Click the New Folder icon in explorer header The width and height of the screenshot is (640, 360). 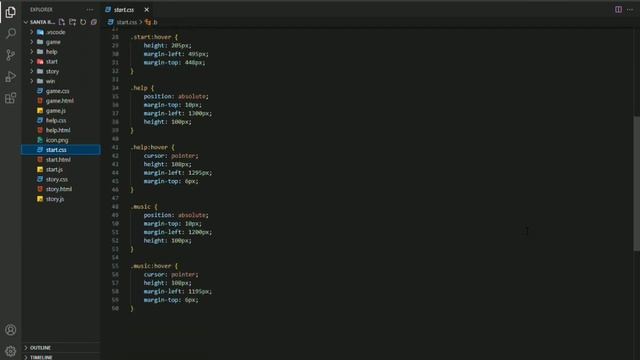pyautogui.click(x=72, y=22)
